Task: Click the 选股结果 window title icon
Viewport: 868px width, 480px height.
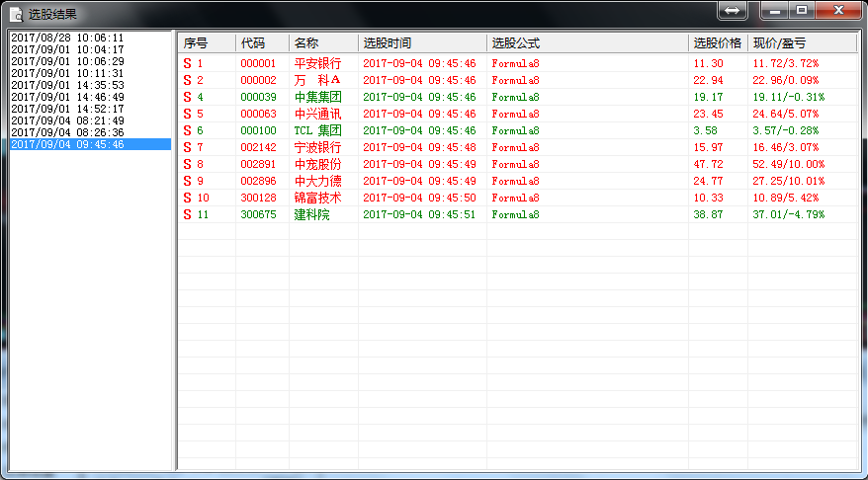Action: tap(17, 15)
